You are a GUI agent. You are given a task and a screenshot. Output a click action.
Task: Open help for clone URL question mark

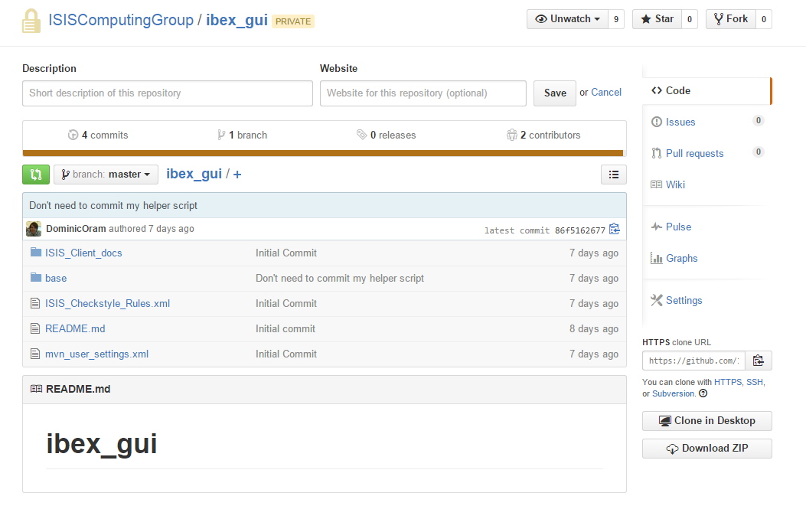pyautogui.click(x=703, y=393)
